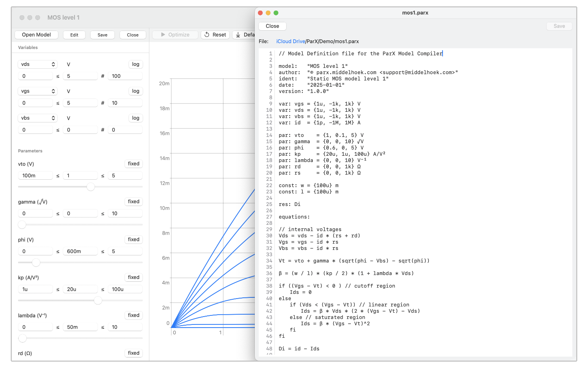The width and height of the screenshot is (588, 368).
Task: Open the vgs variable dropdown
Action: coord(38,91)
